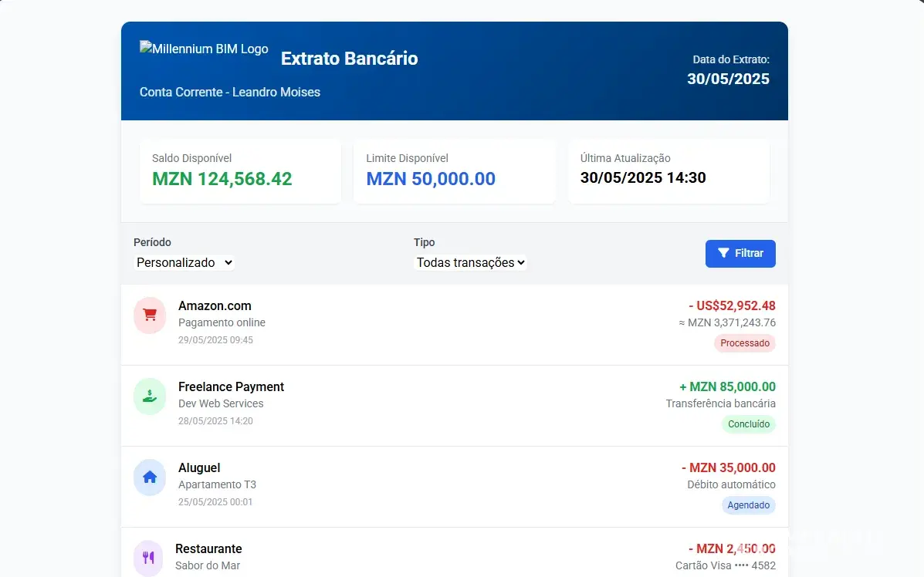924x577 pixels.
Task: Expand the Tipo dropdown showing Todas transações
Action: (470, 262)
